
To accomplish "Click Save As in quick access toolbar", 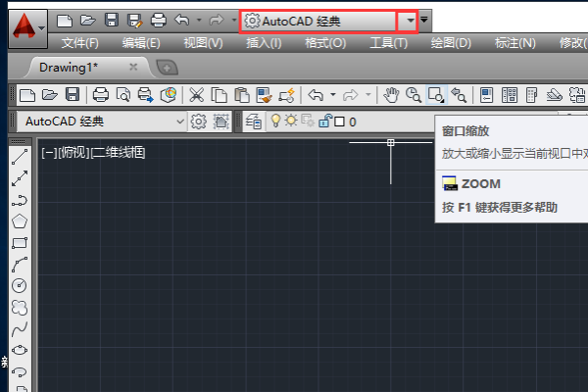I will (x=134, y=21).
